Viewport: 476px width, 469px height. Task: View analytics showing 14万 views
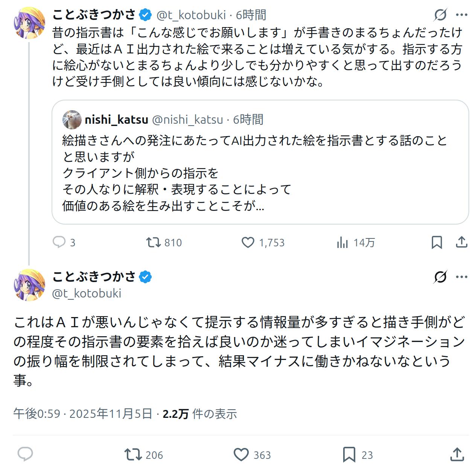click(x=342, y=243)
